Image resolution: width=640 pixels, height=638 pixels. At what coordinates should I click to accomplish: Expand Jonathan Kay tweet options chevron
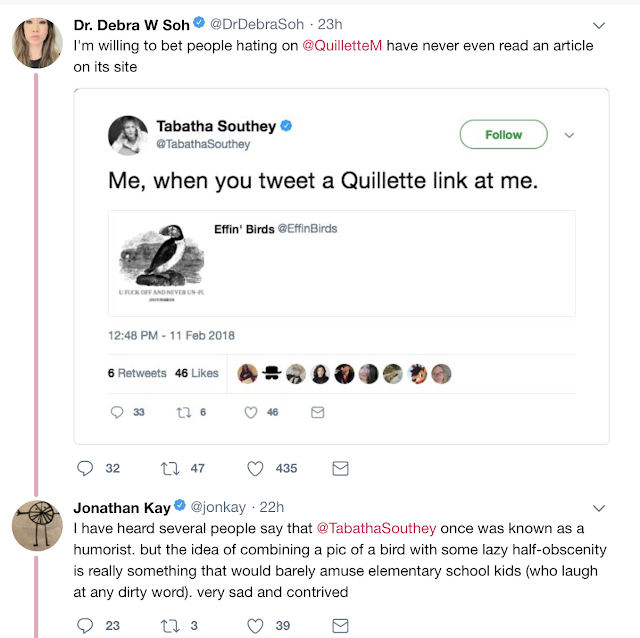point(598,508)
